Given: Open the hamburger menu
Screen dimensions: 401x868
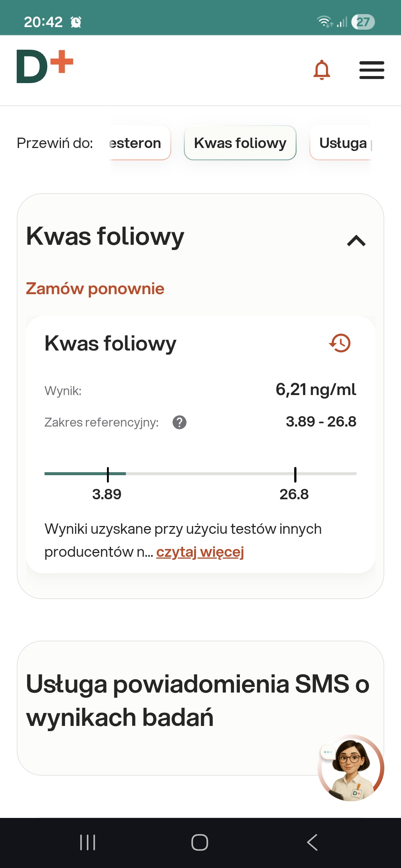Looking at the screenshot, I should pyautogui.click(x=372, y=70).
